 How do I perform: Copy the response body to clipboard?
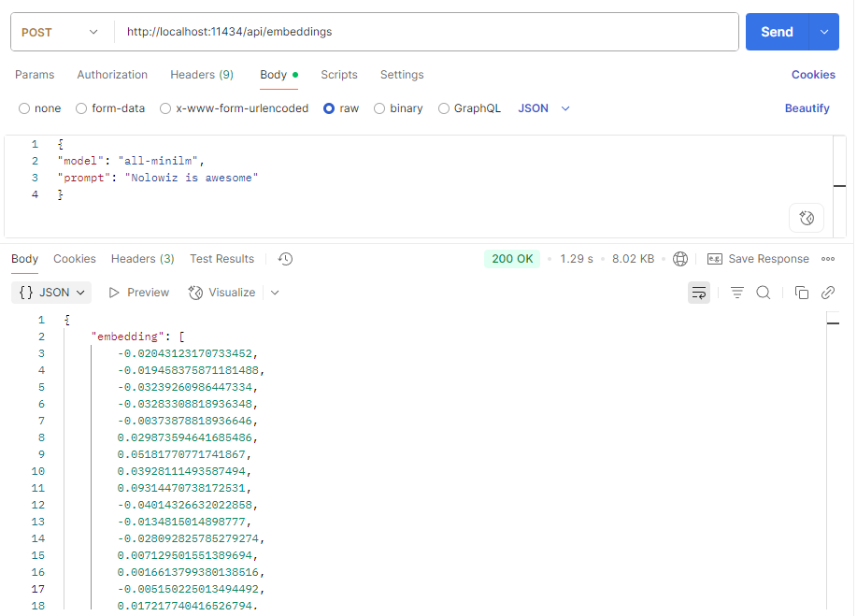(x=801, y=293)
